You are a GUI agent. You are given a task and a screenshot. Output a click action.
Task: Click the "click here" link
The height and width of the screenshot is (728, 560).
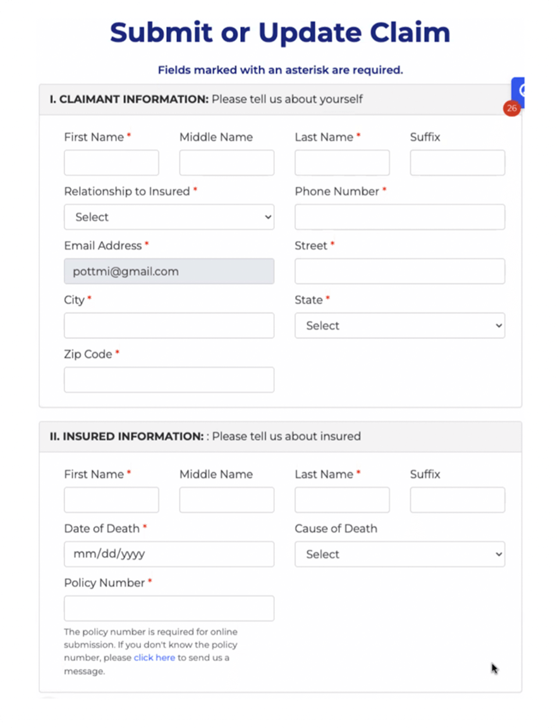154,658
